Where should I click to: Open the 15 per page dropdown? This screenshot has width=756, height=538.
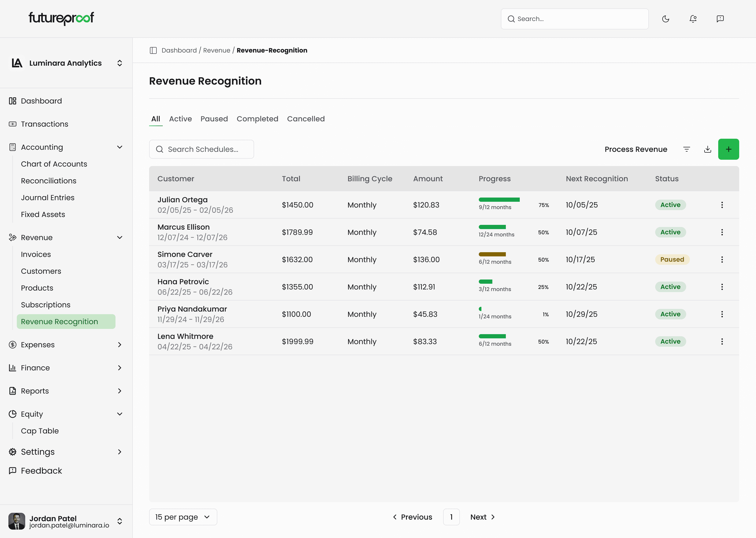(183, 517)
